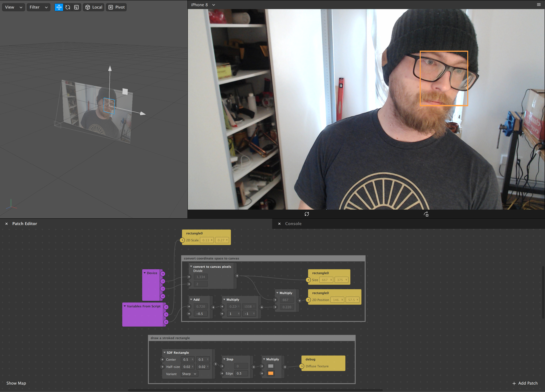
Task: Select the Rotate manipulator tool
Action: (68, 7)
